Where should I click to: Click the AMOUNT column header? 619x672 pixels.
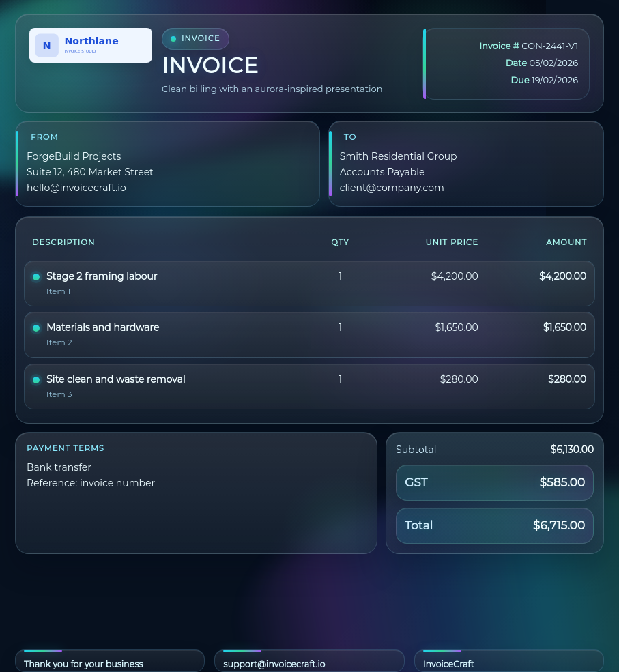tap(566, 242)
